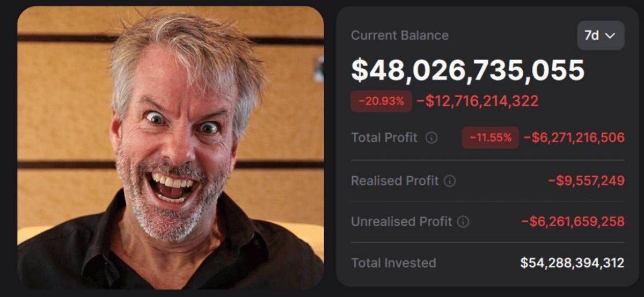The height and width of the screenshot is (297, 644).
Task: Click the Total Invested label
Action: (393, 263)
